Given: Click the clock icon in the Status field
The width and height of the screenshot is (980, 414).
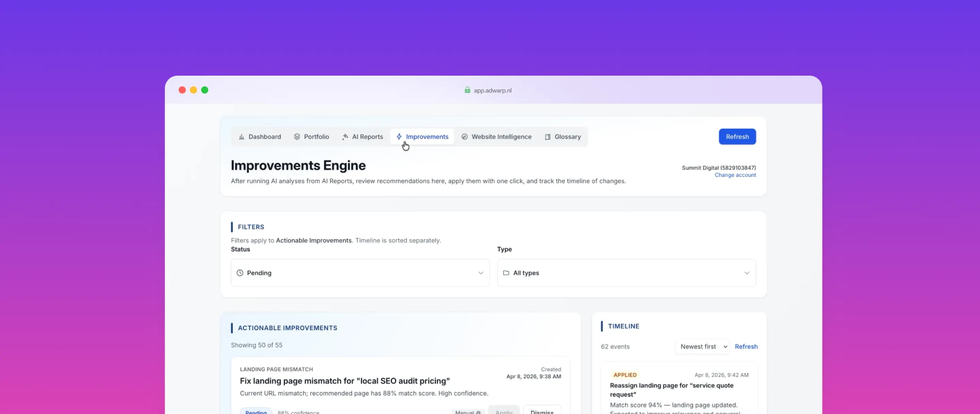Looking at the screenshot, I should point(240,273).
